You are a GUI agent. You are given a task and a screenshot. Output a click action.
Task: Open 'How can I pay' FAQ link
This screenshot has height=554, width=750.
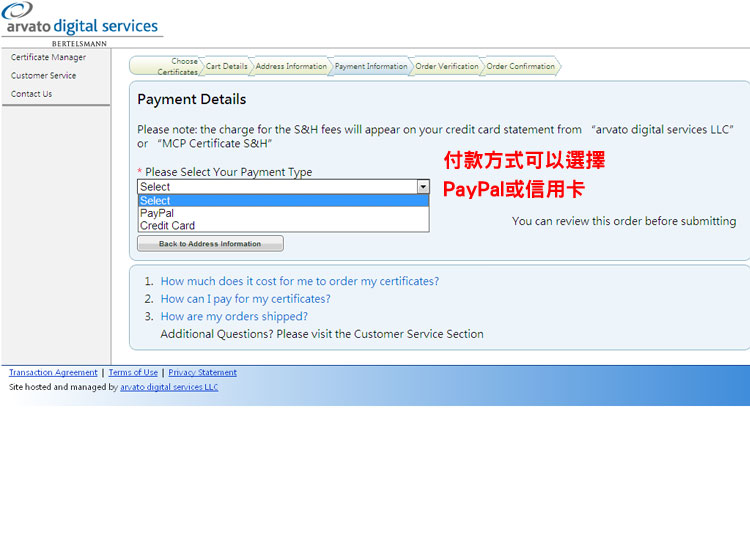point(245,299)
